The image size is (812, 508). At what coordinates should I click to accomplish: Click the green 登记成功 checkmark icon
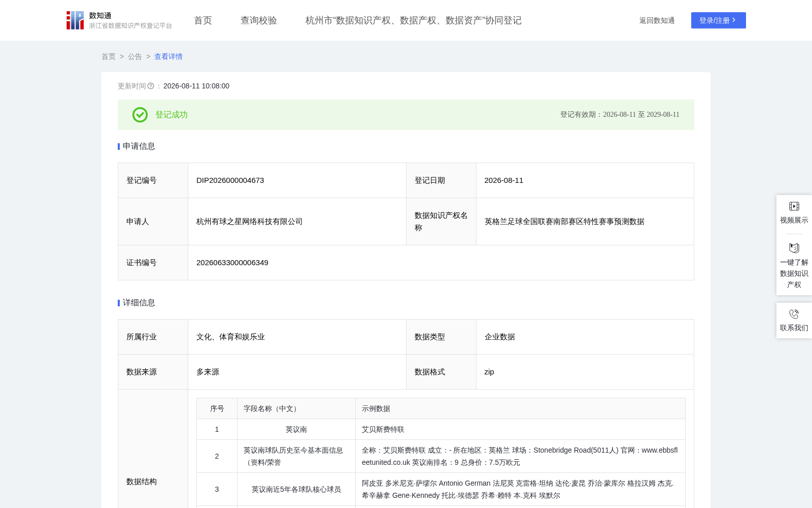(140, 115)
